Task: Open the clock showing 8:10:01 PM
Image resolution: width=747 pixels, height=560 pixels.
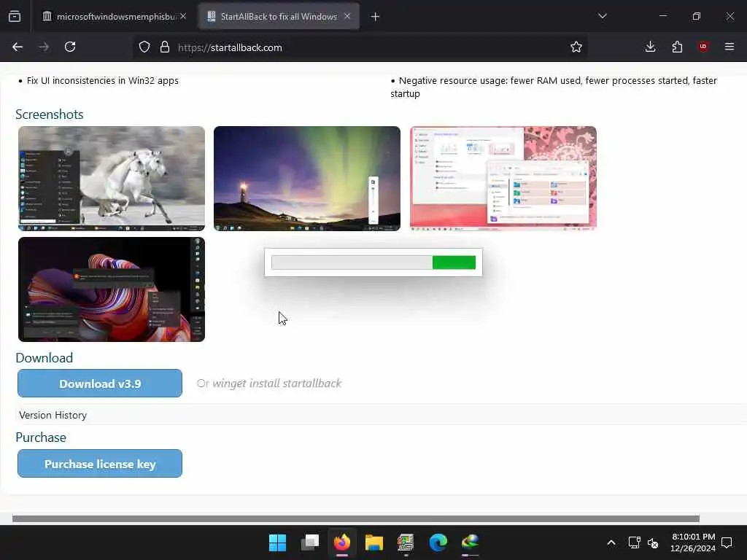Action: [x=693, y=542]
